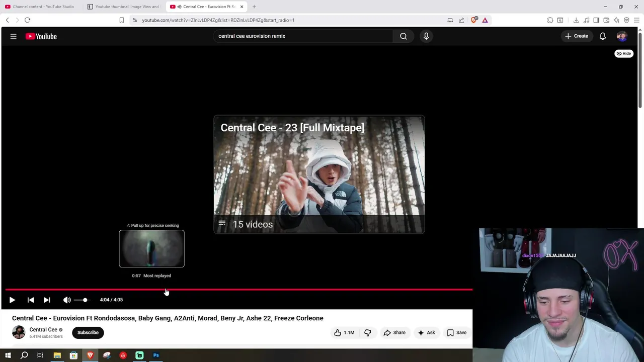Open YouTube notifications bell
This screenshot has width=644, height=362.
[603, 36]
